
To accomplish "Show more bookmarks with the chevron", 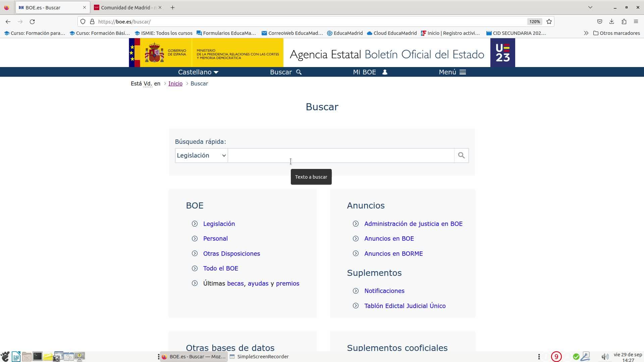I will [x=586, y=33].
